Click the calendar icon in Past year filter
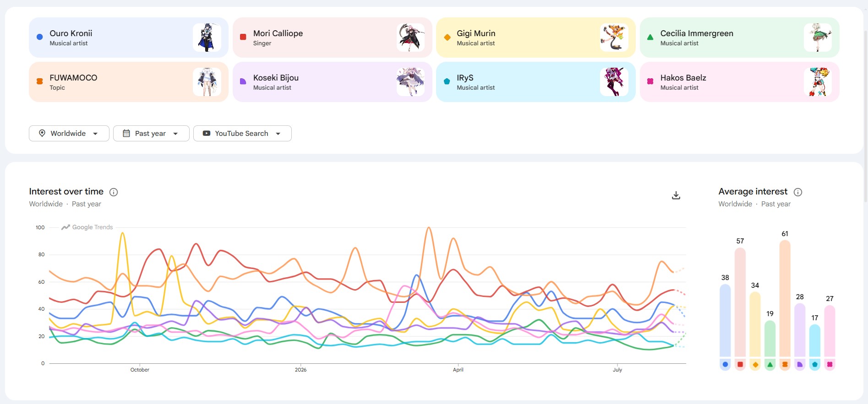The width and height of the screenshot is (868, 404). click(126, 133)
